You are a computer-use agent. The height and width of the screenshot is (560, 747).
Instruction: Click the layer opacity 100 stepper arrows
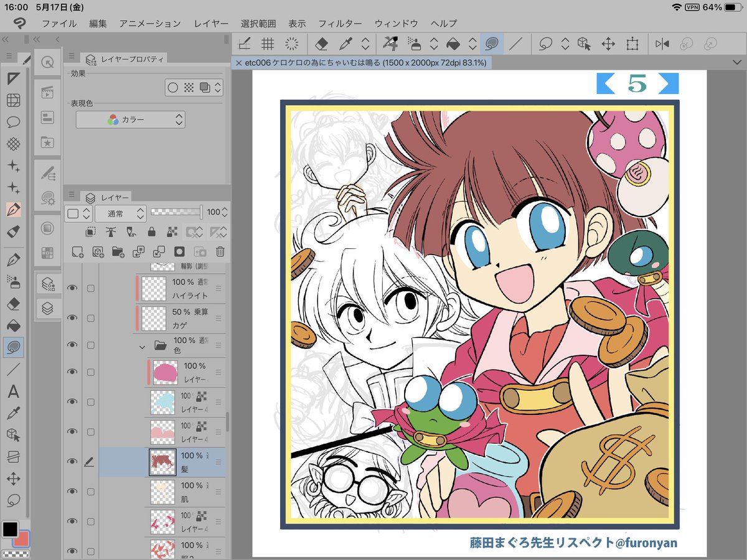tap(225, 212)
